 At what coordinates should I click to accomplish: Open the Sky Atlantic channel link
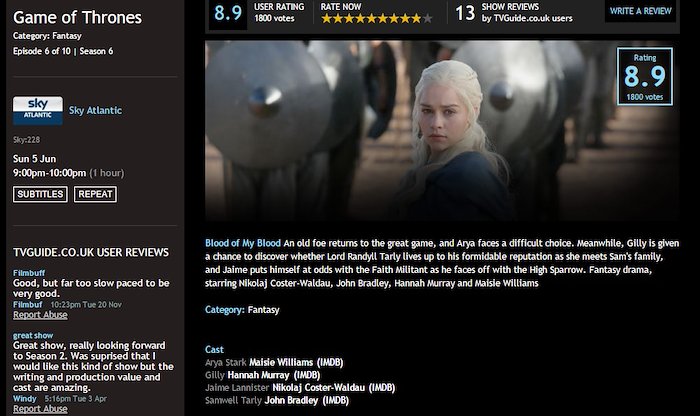[95, 110]
